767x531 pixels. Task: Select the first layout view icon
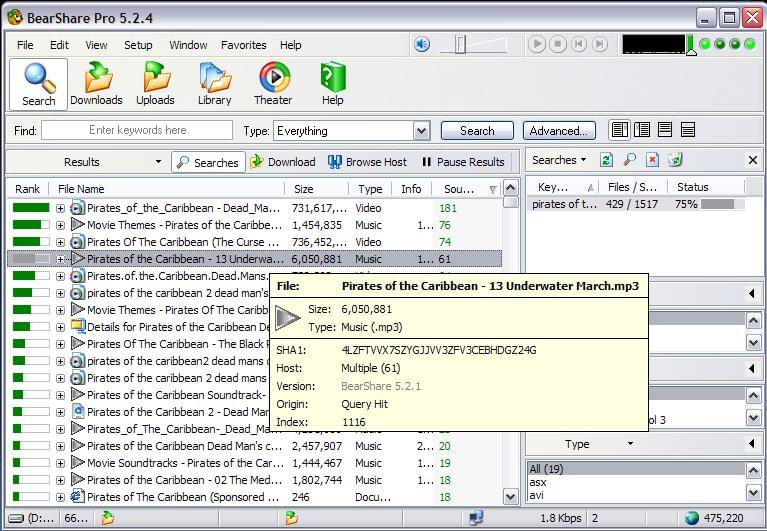620,130
